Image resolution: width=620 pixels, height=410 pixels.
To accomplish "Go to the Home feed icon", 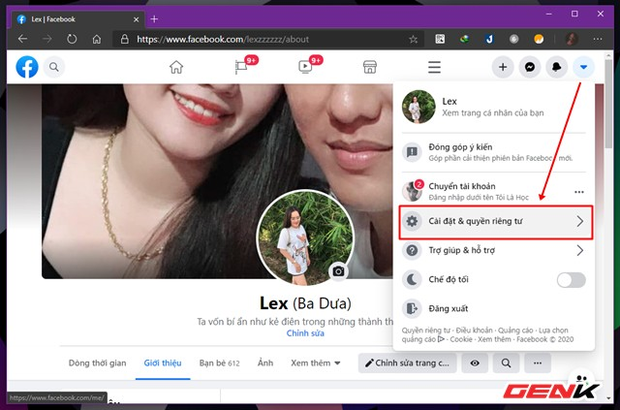I will pyautogui.click(x=176, y=67).
